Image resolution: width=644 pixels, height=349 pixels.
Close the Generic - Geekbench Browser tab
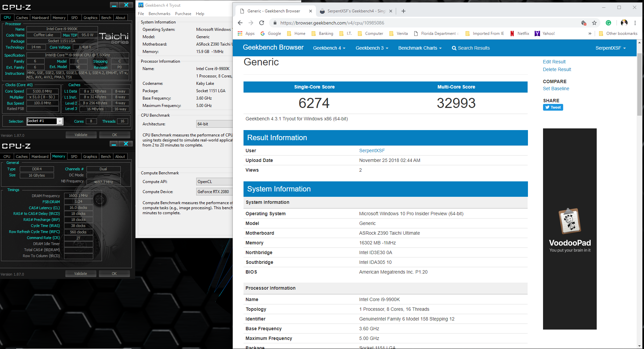[311, 11]
